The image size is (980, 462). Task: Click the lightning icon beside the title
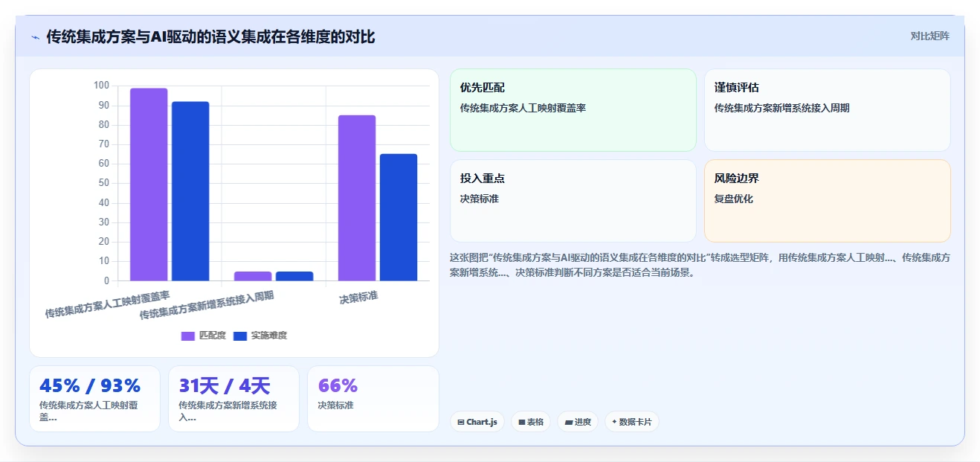click(x=35, y=37)
